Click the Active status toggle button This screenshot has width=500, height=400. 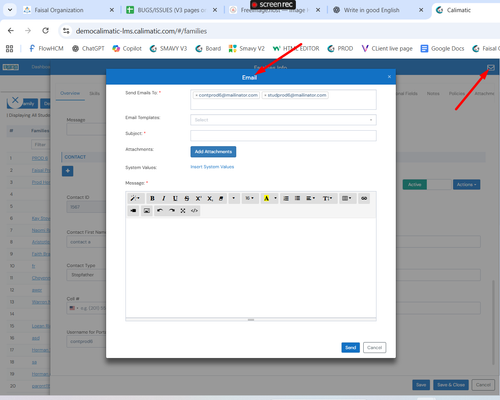coord(415,184)
